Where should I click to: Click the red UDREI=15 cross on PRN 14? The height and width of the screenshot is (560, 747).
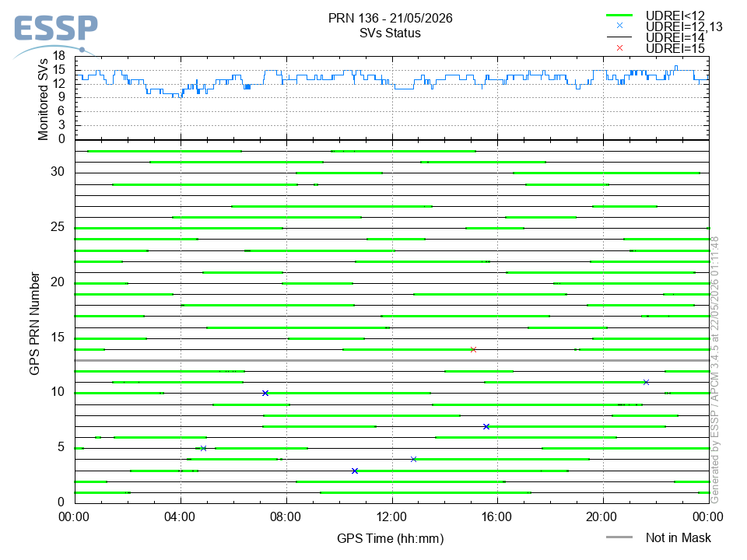[x=473, y=349]
